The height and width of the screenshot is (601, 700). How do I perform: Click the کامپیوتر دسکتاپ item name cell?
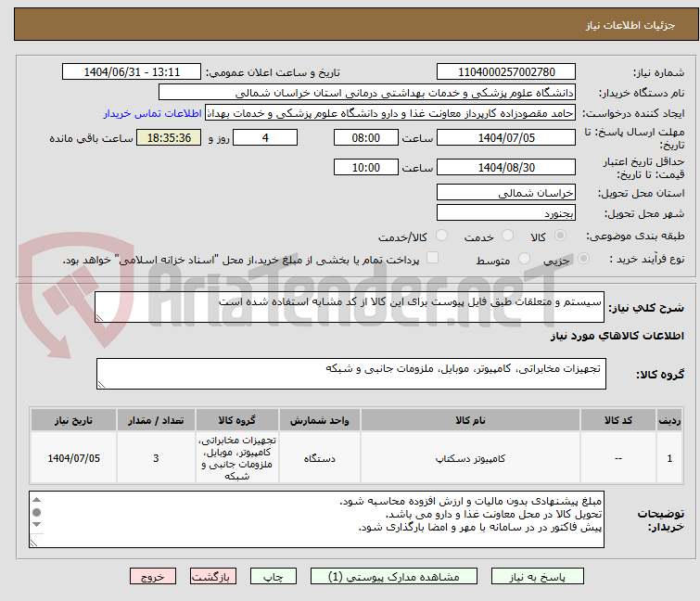point(470,458)
